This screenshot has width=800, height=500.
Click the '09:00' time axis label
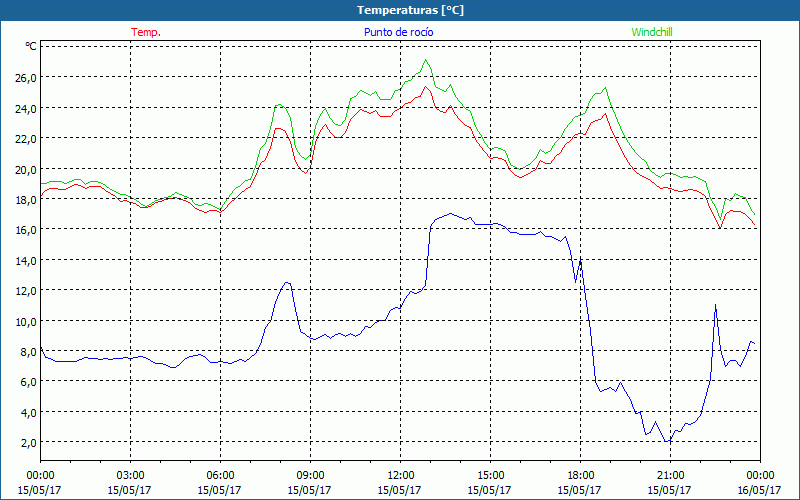(310, 476)
